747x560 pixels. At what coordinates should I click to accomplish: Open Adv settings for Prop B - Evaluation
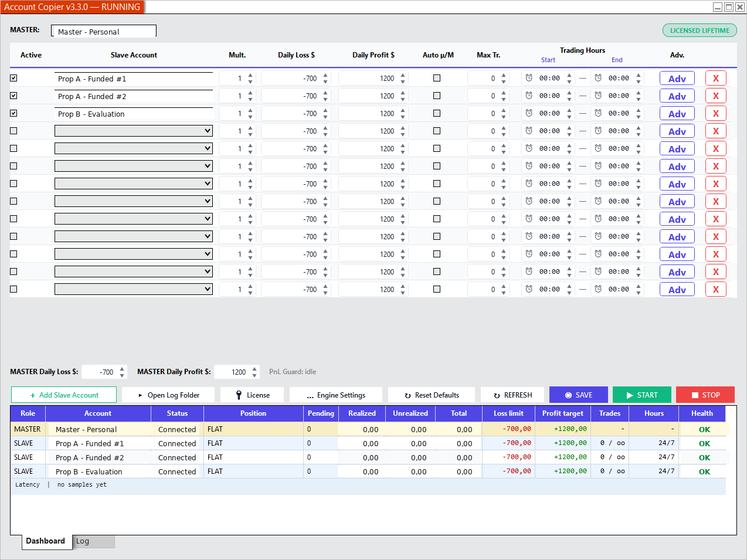coord(677,114)
